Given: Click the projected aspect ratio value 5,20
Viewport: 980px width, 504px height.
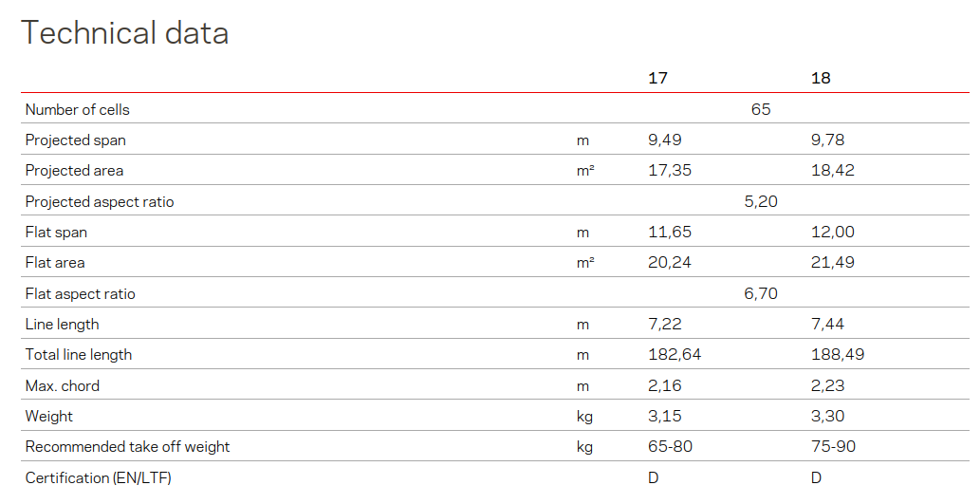Looking at the screenshot, I should (761, 202).
